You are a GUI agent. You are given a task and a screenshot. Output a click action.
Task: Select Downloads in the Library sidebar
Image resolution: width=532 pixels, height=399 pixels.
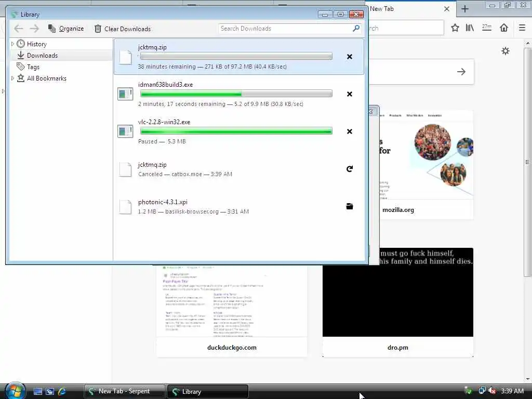pos(43,55)
